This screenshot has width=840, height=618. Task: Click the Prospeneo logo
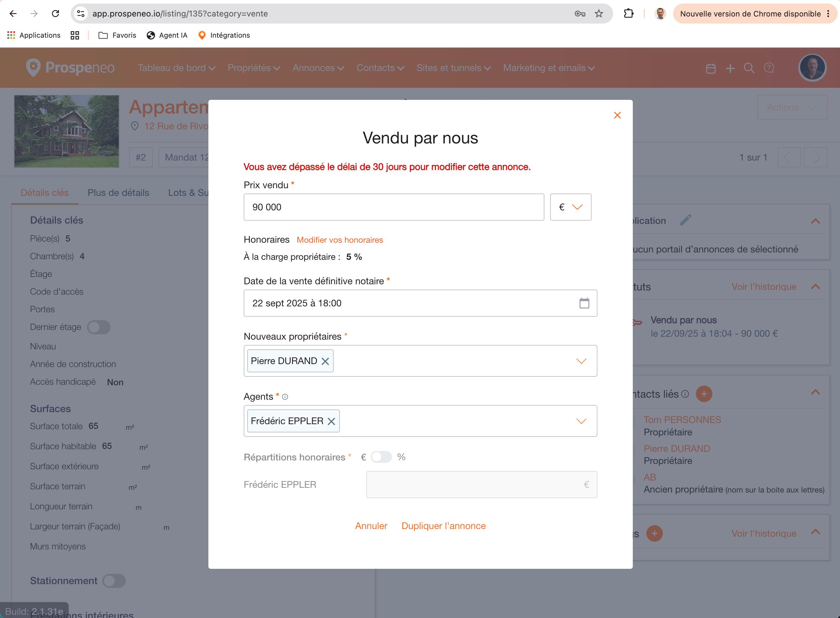click(70, 68)
